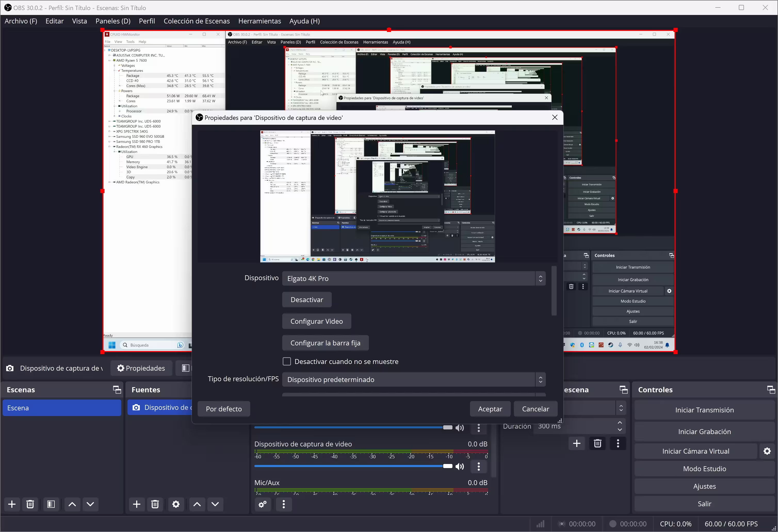This screenshot has height=532, width=778.
Task: Move source down in Fuentes toolbar
Action: pyautogui.click(x=215, y=504)
